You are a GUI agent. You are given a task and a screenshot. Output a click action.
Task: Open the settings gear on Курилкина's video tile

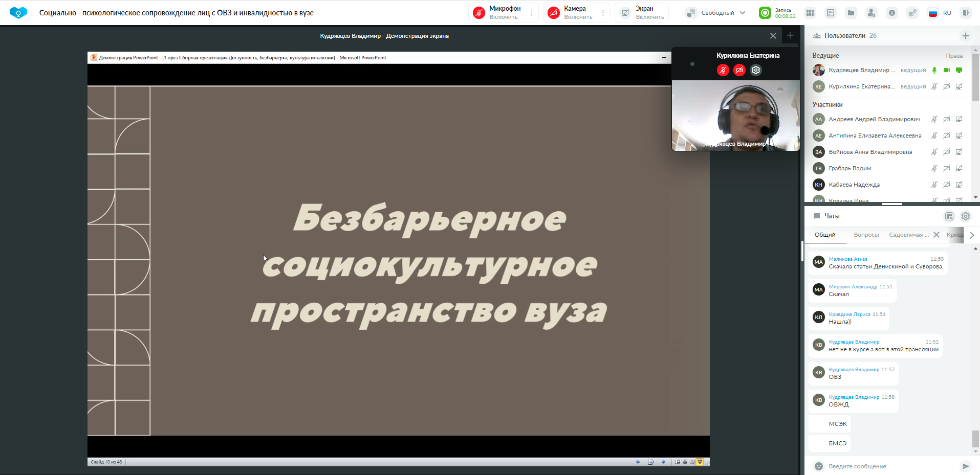pyautogui.click(x=756, y=70)
